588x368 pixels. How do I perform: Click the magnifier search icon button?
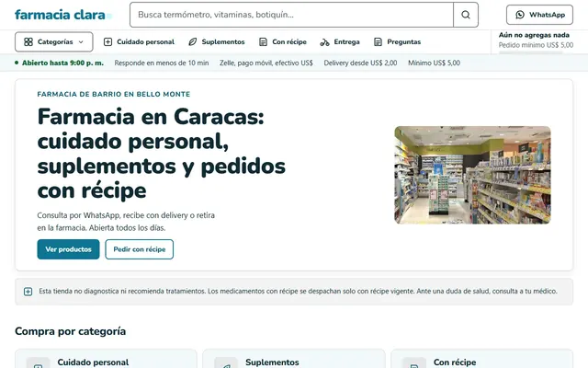pos(466,15)
